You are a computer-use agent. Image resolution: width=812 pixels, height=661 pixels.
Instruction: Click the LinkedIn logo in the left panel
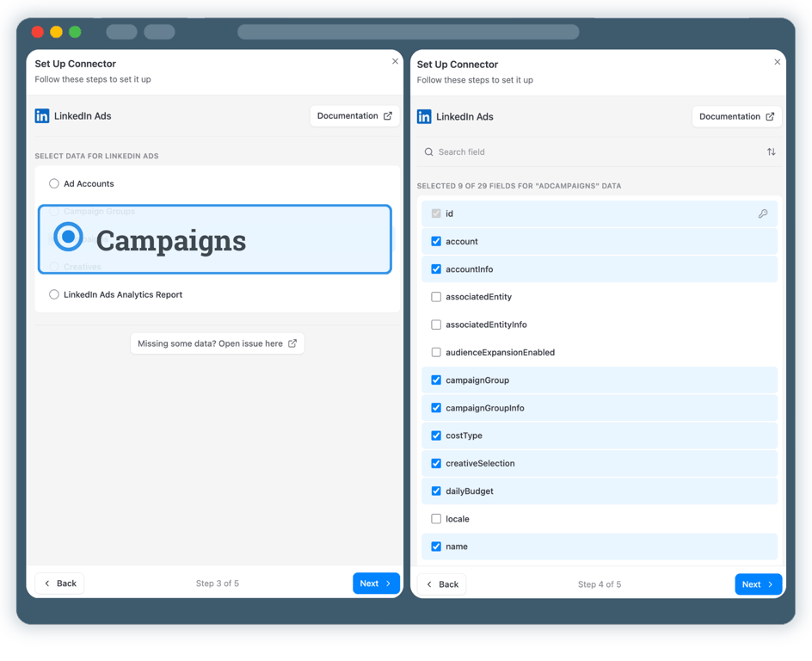tap(42, 115)
